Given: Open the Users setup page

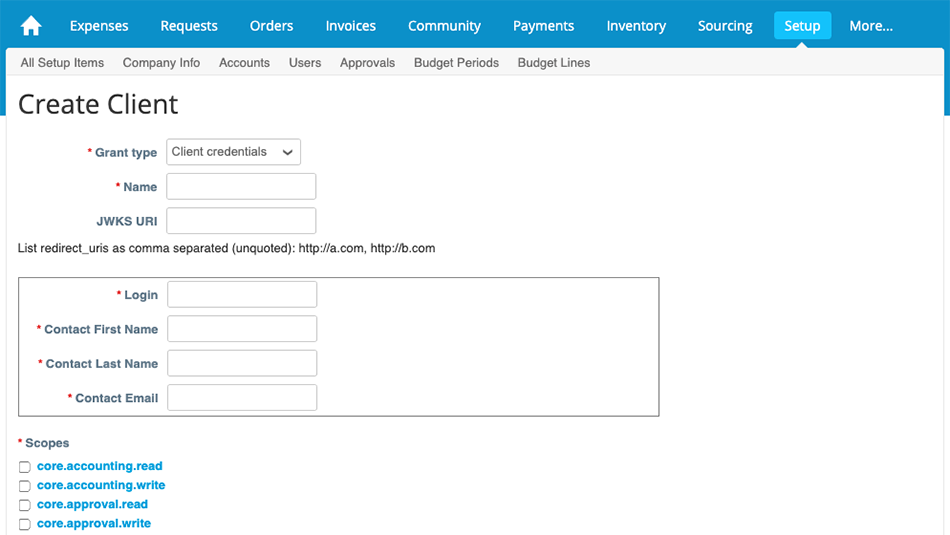Looking at the screenshot, I should click(x=305, y=62).
